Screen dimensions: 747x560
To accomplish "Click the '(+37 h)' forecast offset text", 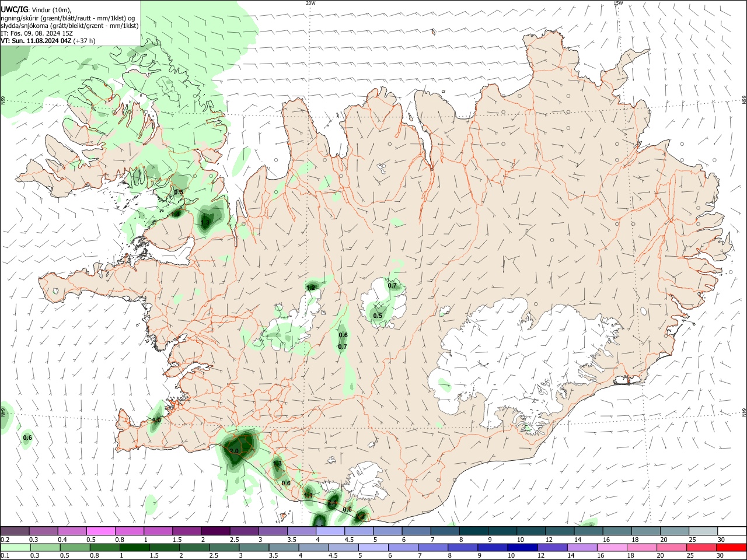I will tap(85, 41).
